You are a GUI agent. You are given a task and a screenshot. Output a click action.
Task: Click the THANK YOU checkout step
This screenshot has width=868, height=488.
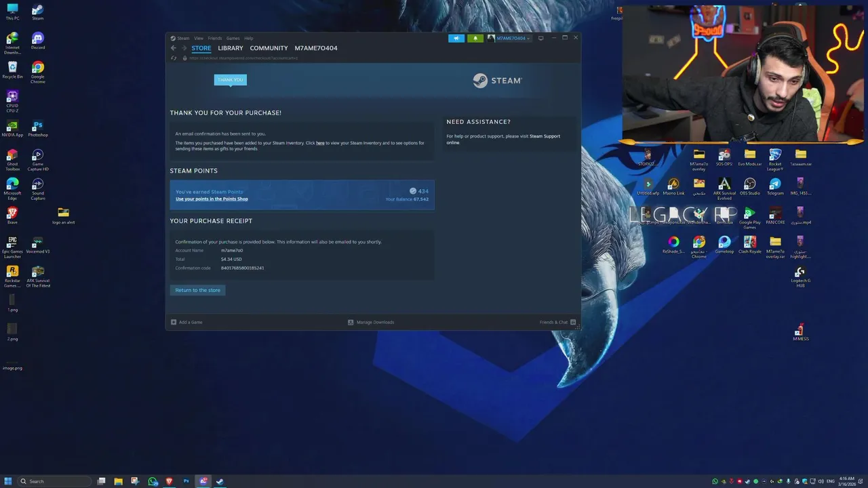click(x=231, y=80)
